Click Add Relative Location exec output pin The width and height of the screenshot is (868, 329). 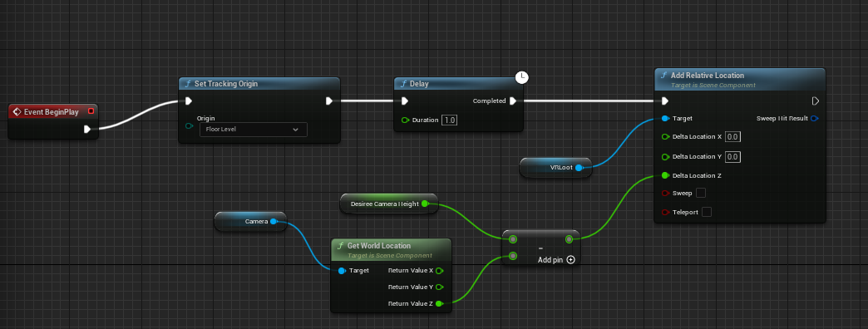[816, 101]
